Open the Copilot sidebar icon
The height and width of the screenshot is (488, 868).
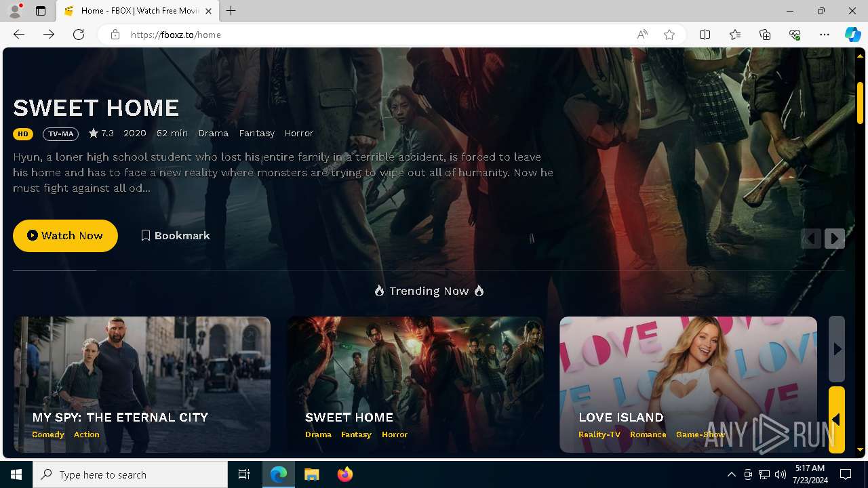852,35
